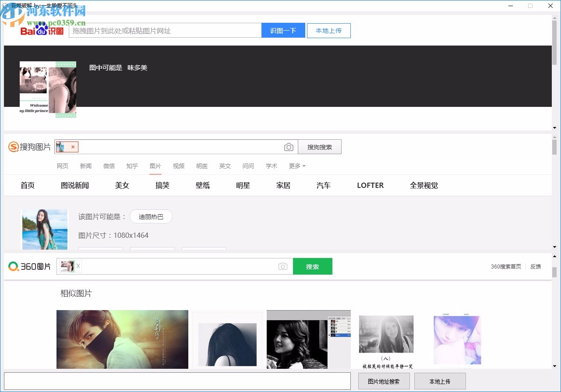Remove the image chip from the 360 search box

(x=78, y=266)
